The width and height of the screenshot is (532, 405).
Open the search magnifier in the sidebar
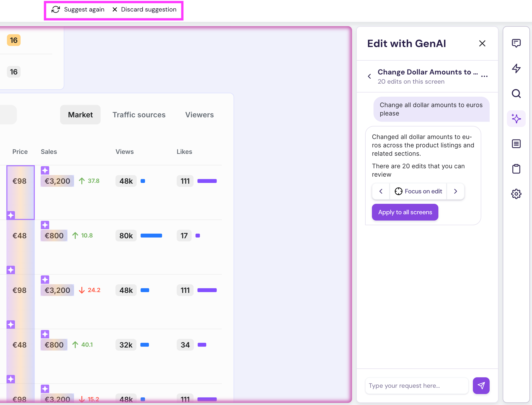coord(516,94)
